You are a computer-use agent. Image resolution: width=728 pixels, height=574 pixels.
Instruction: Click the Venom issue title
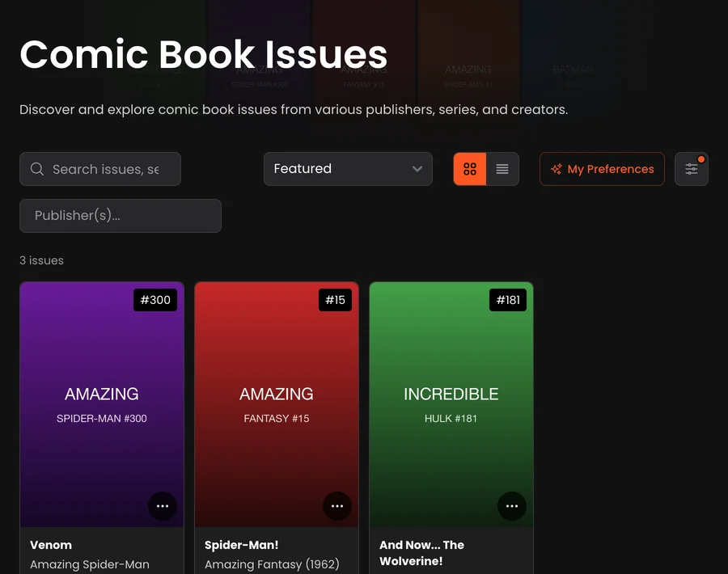[x=51, y=545]
